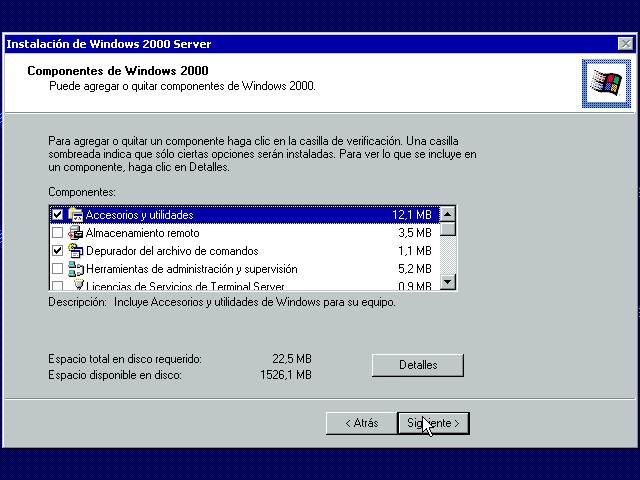Viewport: 640px width, 480px height.
Task: Uncheck Depurador del archivo de comandos checkbox
Action: click(x=58, y=251)
